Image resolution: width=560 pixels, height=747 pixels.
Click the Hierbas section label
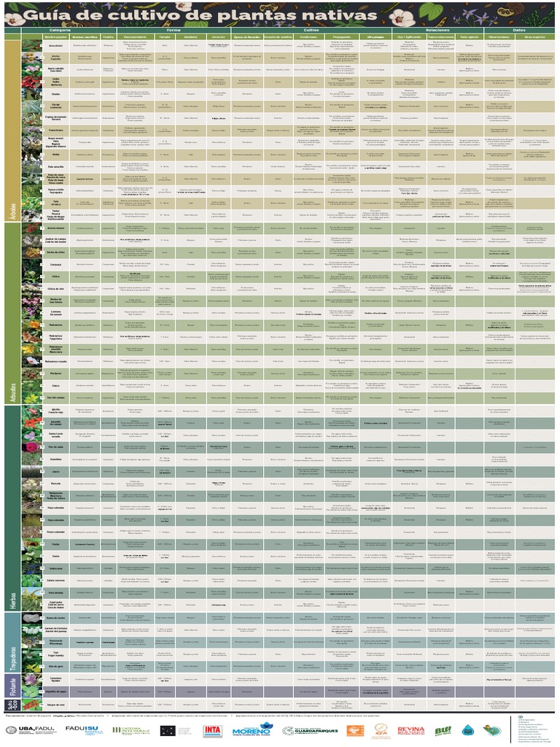pos(13,600)
